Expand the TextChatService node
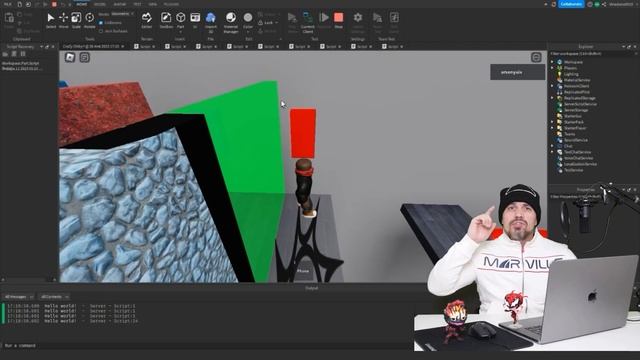The image size is (640, 360). click(x=552, y=152)
